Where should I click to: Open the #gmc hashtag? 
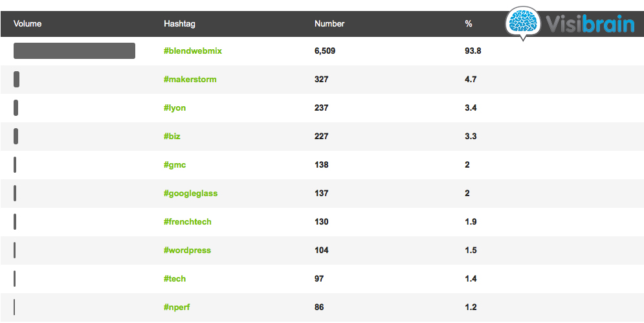(x=175, y=165)
